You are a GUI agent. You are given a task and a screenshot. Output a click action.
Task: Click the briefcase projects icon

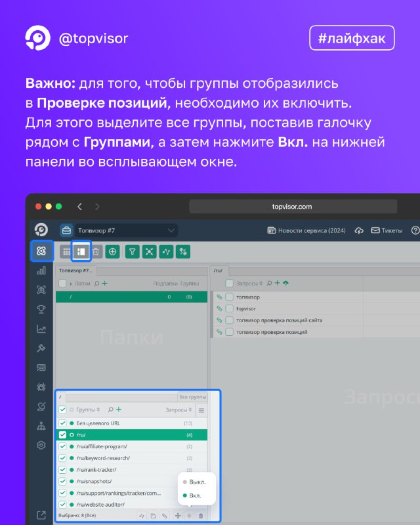pos(67,230)
